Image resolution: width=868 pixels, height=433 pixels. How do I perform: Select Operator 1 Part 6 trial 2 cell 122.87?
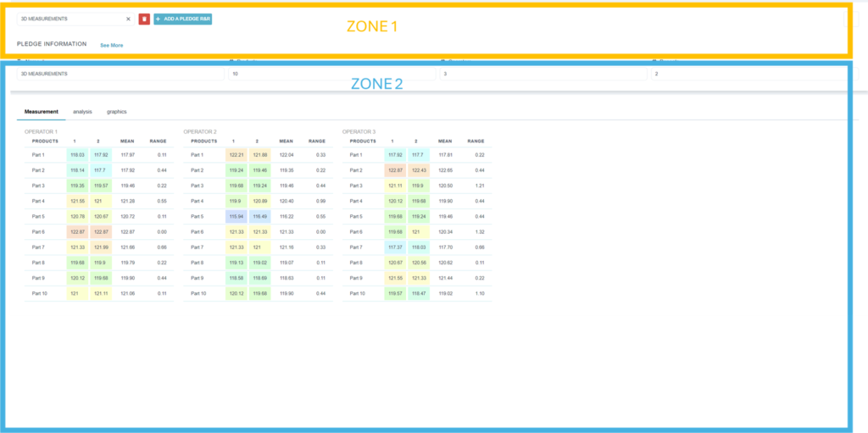click(101, 232)
